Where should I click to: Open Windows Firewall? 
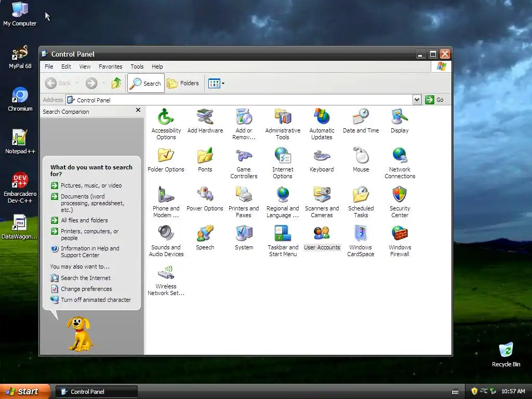pyautogui.click(x=400, y=241)
